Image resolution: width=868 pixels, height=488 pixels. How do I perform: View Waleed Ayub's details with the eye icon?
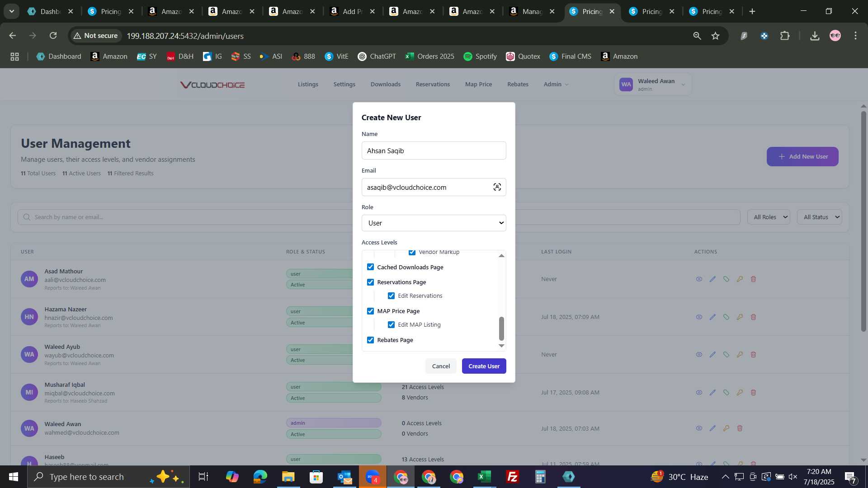(699, 355)
